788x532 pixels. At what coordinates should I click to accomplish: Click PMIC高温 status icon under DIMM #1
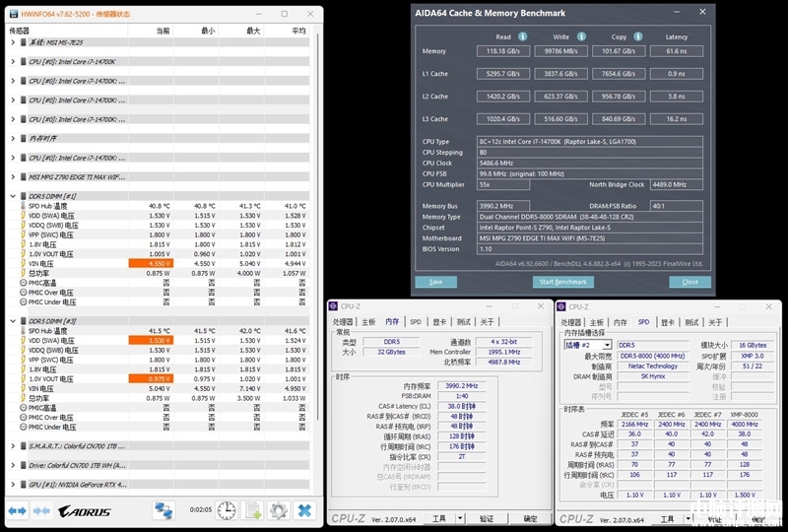click(23, 283)
